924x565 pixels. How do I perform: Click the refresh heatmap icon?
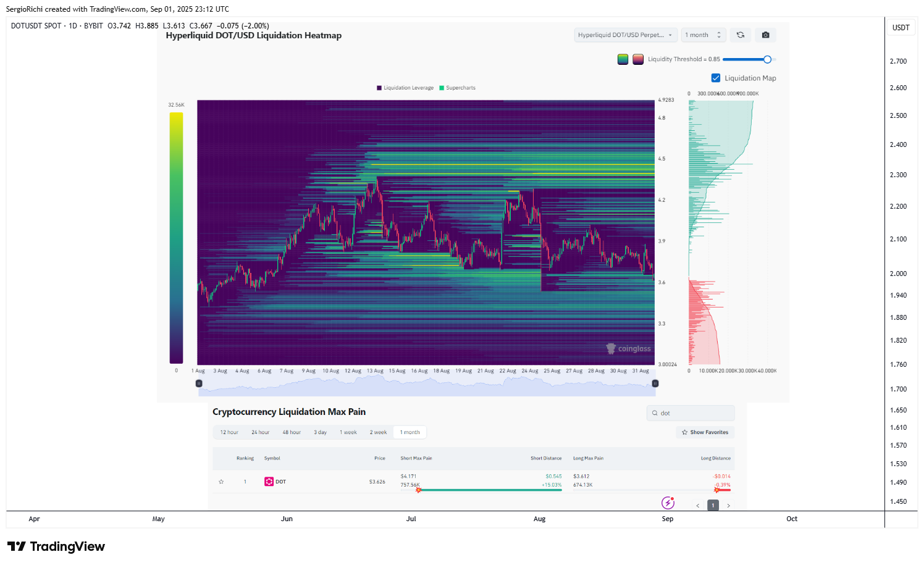tap(741, 35)
